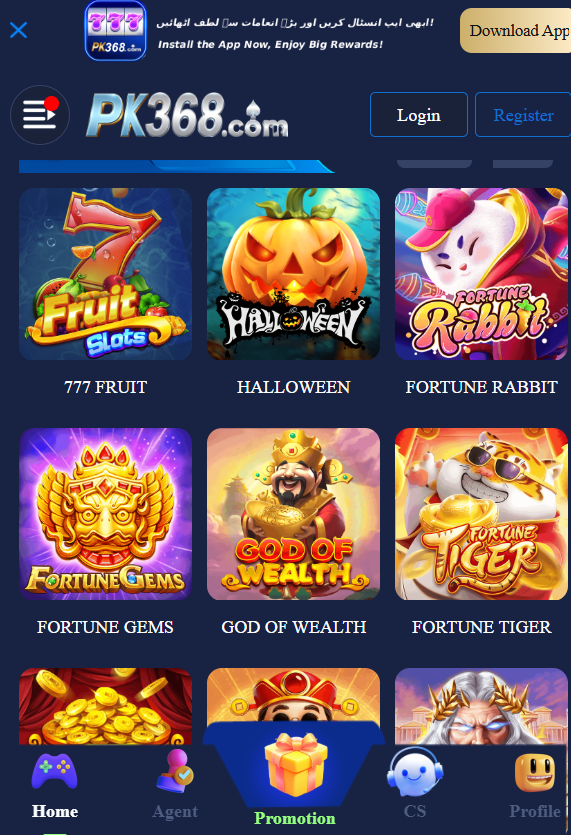Go to Home tab gamepad icon
Screen dimensions: 571x835
55,771
